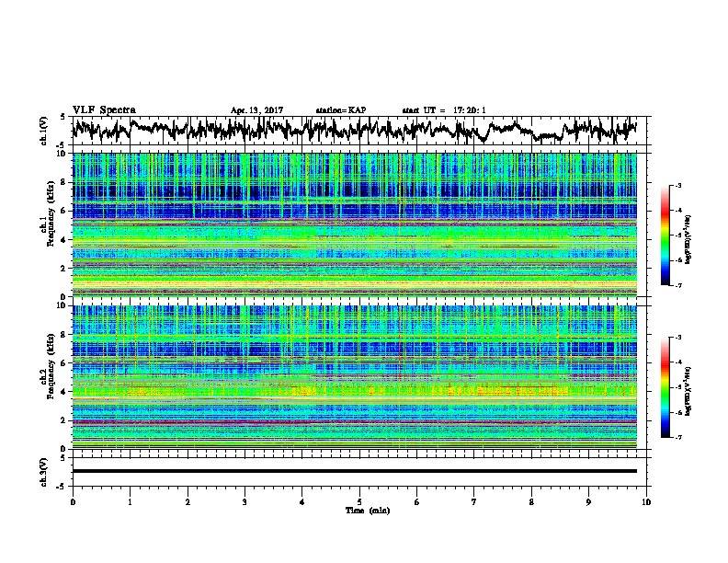
Task: Click the "-7" tick on ch.2 colorbar
Action: 678,437
